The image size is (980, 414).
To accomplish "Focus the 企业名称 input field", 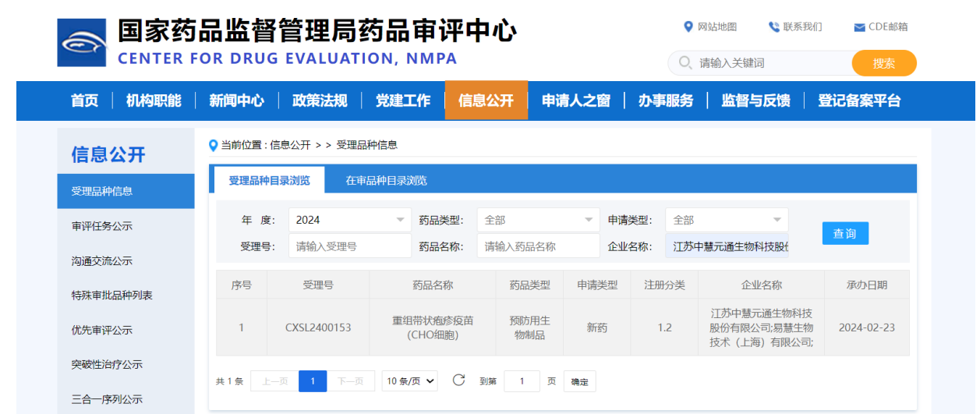I will click(x=727, y=246).
